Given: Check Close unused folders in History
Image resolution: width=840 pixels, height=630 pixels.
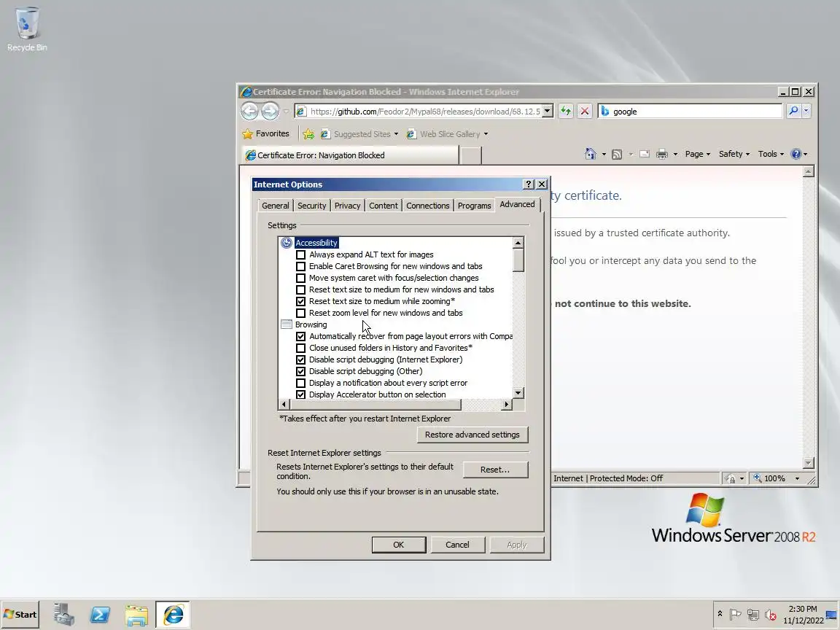Looking at the screenshot, I should tap(300, 349).
